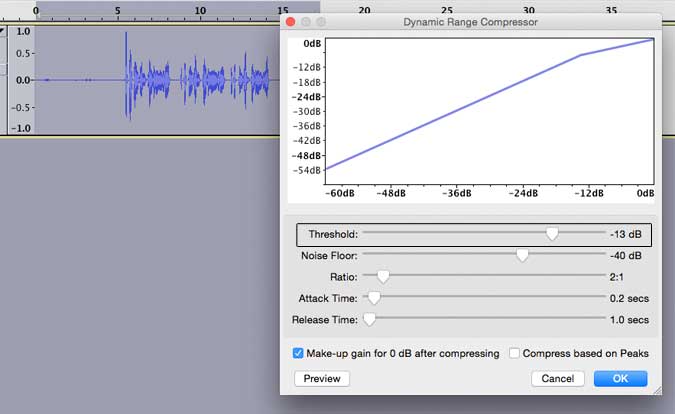675x414 pixels.
Task: Click the Release Time value 1.0 secs
Action: (x=629, y=320)
